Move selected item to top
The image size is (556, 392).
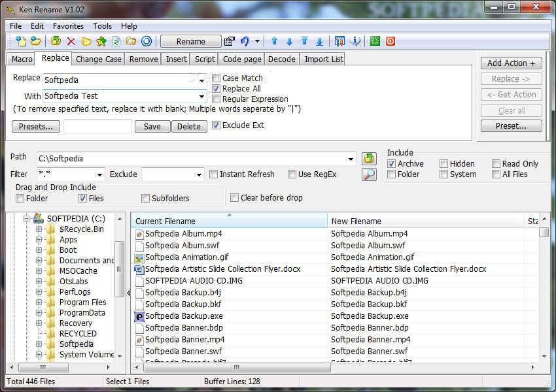pyautogui.click(x=305, y=41)
